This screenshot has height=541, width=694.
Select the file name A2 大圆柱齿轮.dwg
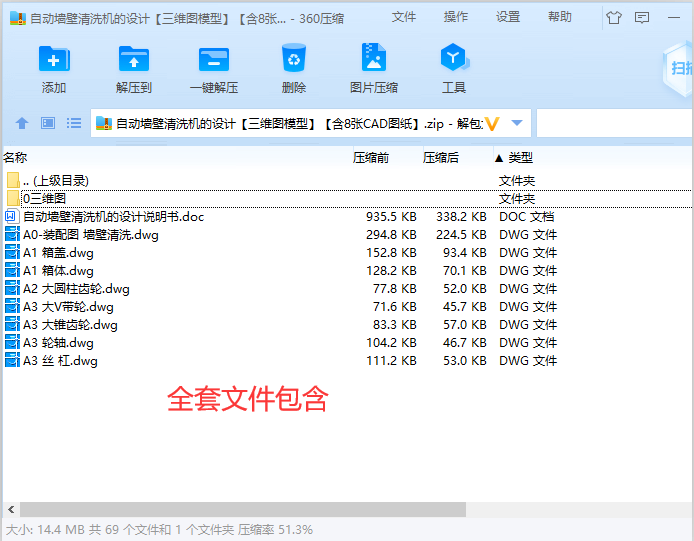coord(76,289)
